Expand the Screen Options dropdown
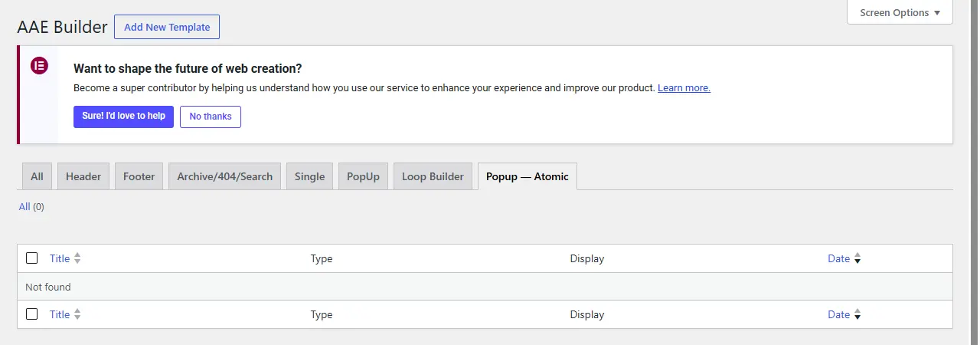 tap(900, 12)
